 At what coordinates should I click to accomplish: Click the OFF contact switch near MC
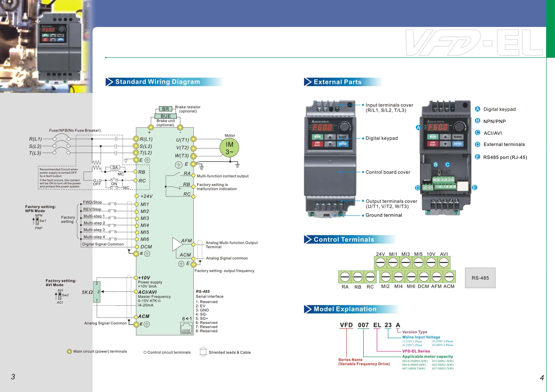[x=97, y=180]
